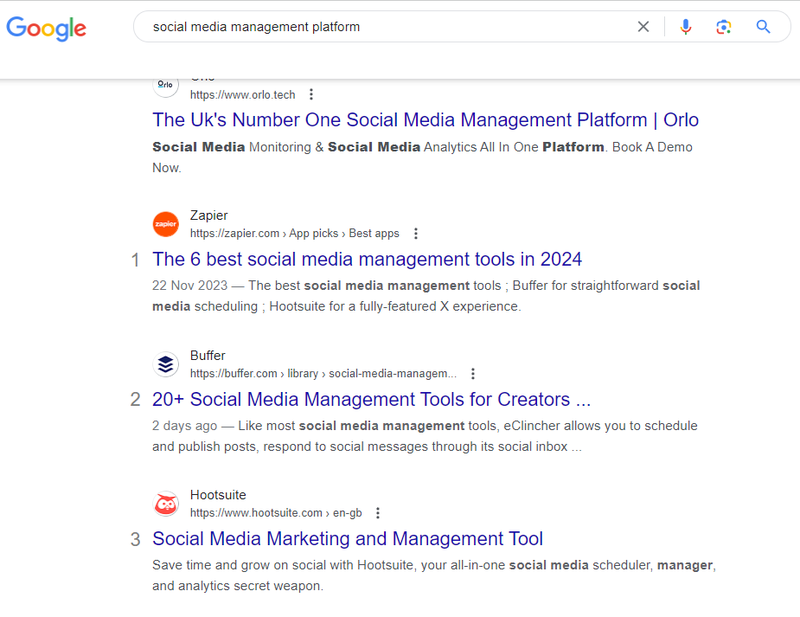Open Buffer's 20+ management tools article
The height and width of the screenshot is (617, 800).
tap(381, 399)
